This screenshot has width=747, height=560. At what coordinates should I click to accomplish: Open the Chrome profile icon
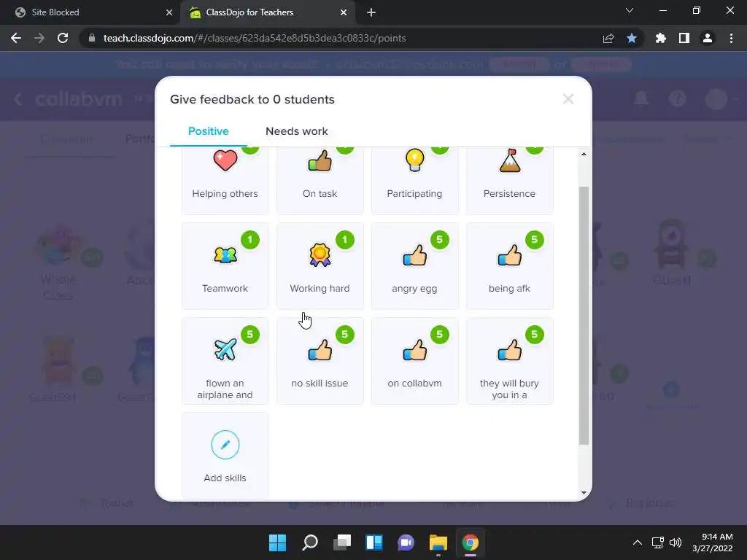point(708,38)
